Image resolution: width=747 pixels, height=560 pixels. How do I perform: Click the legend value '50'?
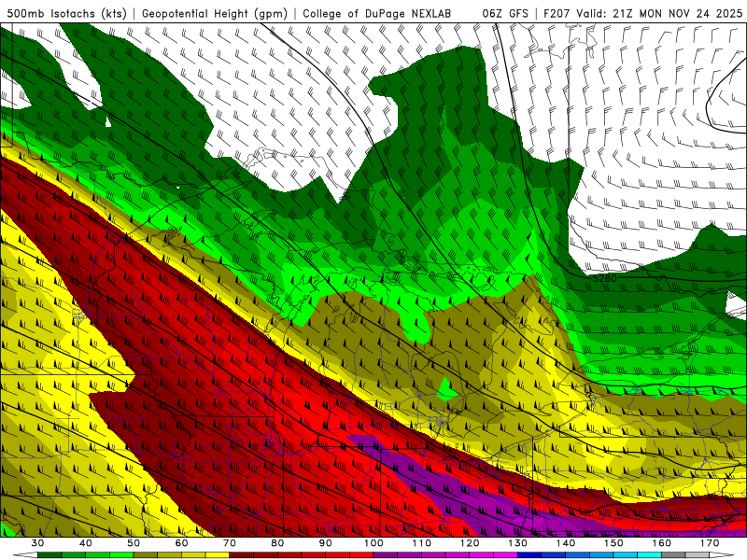click(x=134, y=543)
